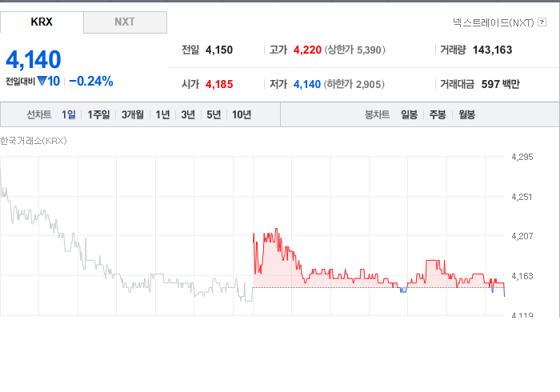Click the change percentage −0.24%
Image resolution: width=560 pixels, height=392 pixels.
pyautogui.click(x=91, y=82)
